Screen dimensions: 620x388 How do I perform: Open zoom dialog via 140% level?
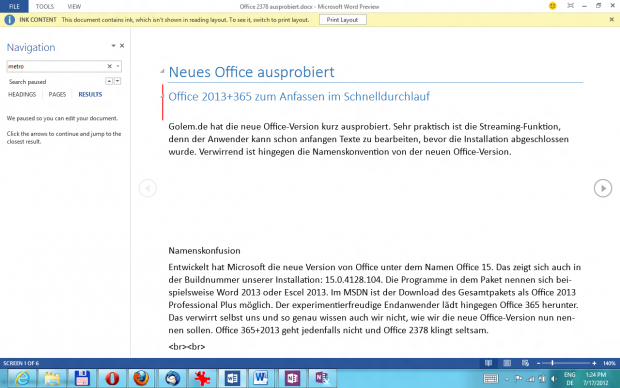(x=609, y=363)
